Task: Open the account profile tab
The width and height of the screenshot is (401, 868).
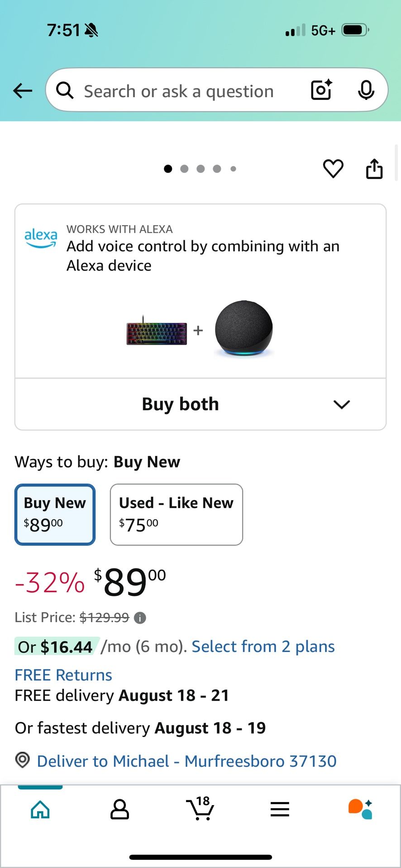Action: click(120, 809)
